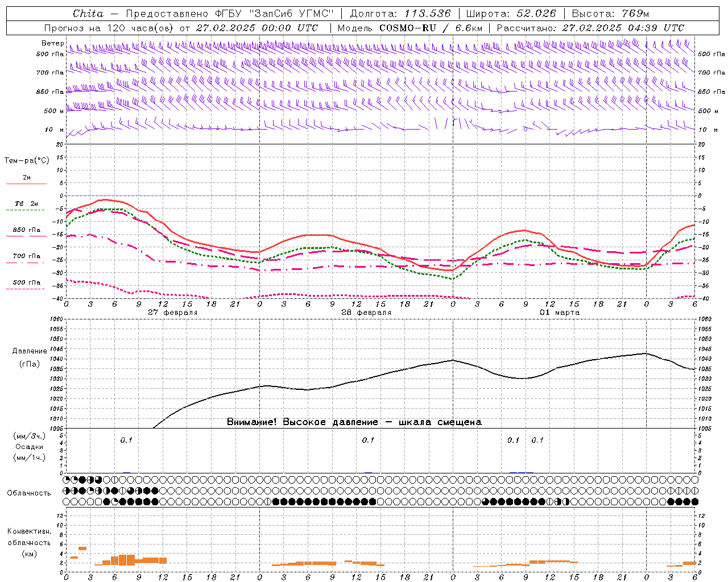This screenshot has height=582, width=728.
Task: Click the Осадки precipitation label
Action: [x=30, y=447]
